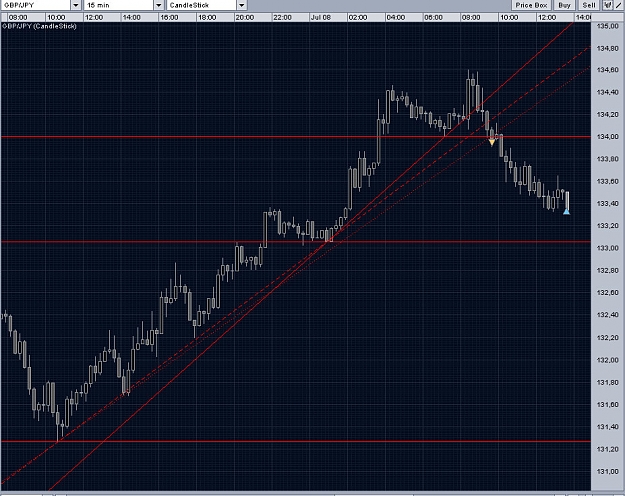The height and width of the screenshot is (496, 625).
Task: Open the GBP/JPY currency pair dropdown arrow
Action: pos(76,5)
